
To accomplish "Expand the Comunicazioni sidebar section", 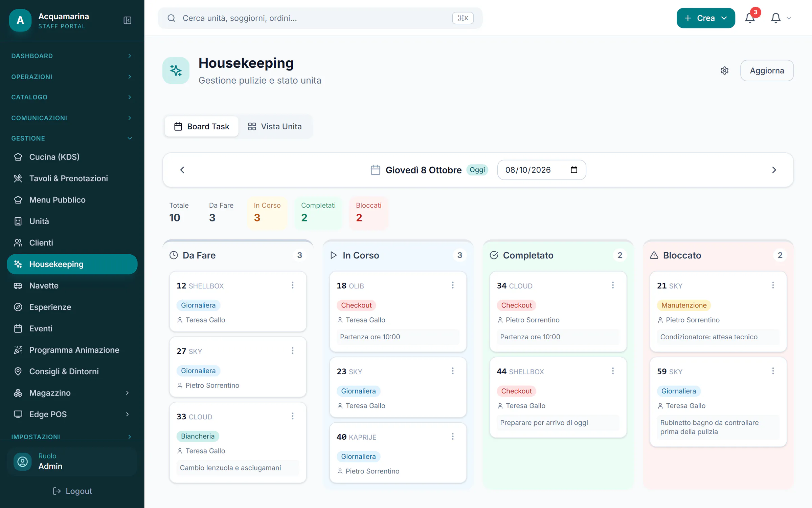I will coord(72,118).
